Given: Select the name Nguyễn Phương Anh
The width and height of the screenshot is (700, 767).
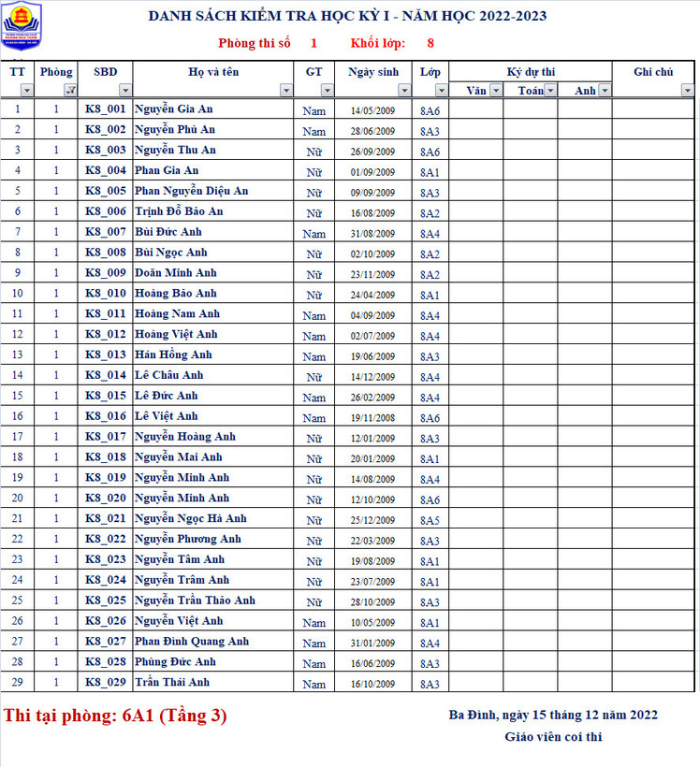Looking at the screenshot, I should point(188,539).
